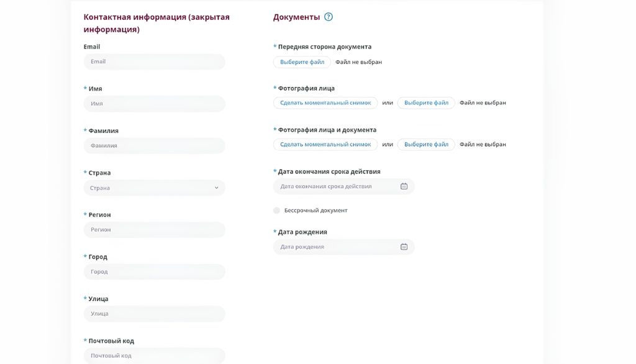Click the chevron arrow in Страна selector
636x364 pixels.
point(216,188)
